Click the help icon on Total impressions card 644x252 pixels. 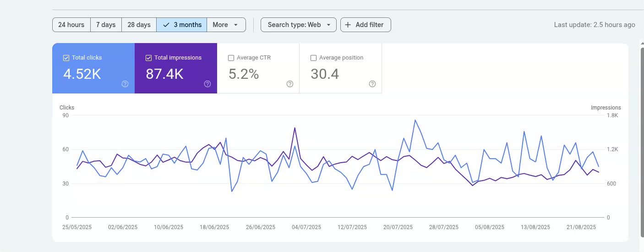[x=207, y=84]
